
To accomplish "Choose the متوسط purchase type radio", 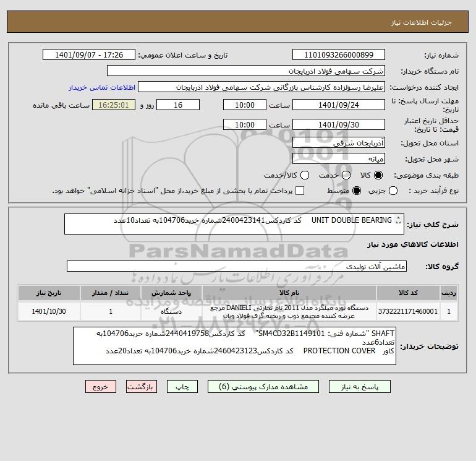I will tap(357, 191).
